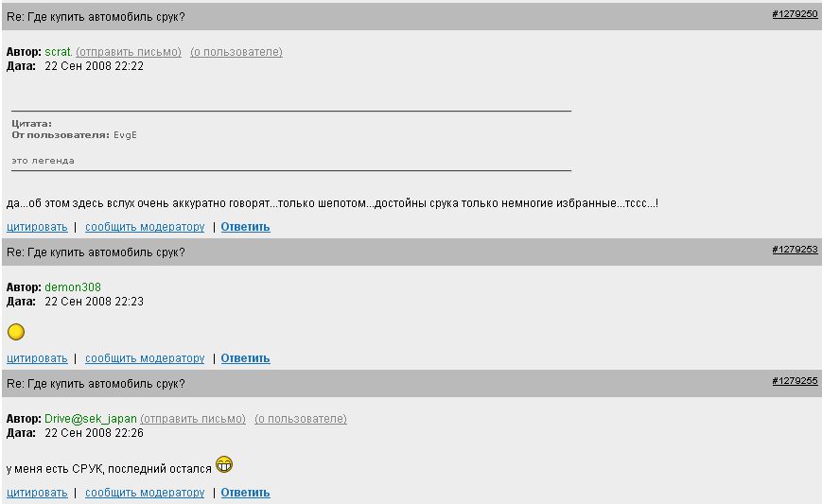The width and height of the screenshot is (822, 504).
Task: Open post permalink #1279250
Action: pos(795,14)
